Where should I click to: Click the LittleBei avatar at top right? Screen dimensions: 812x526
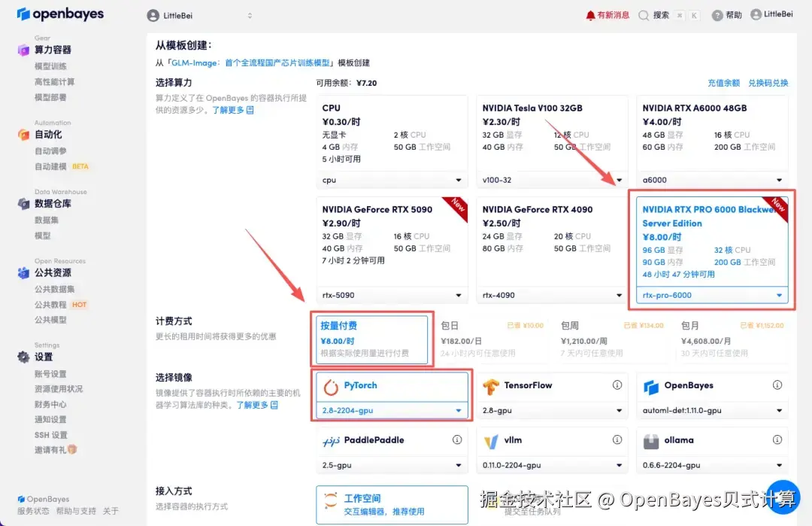[x=756, y=14]
